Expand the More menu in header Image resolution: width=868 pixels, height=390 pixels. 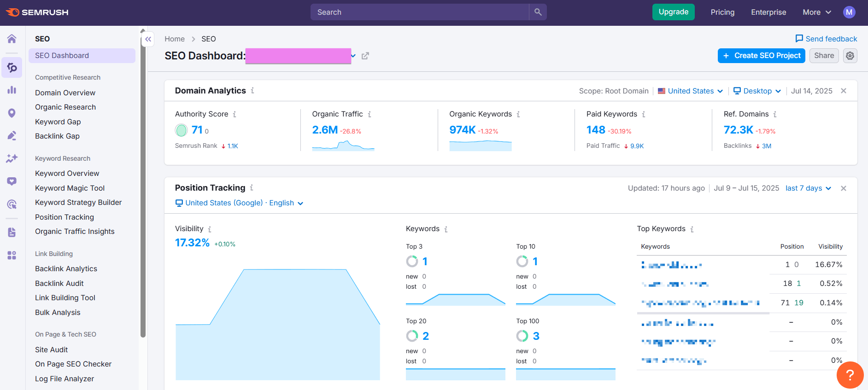(816, 12)
